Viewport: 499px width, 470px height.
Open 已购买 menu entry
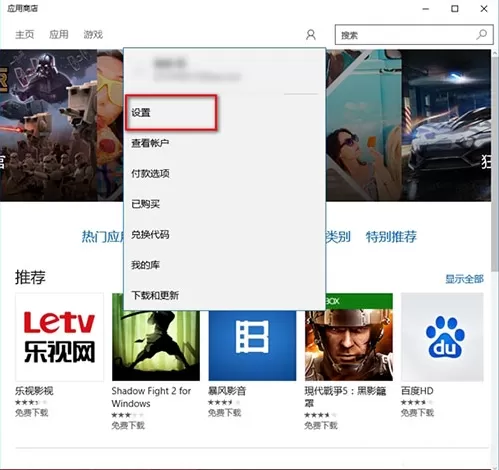(145, 204)
